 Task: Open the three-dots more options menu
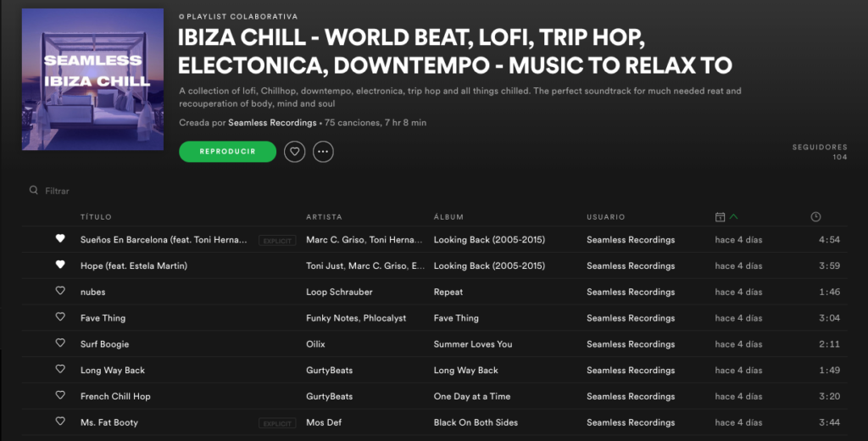(323, 151)
